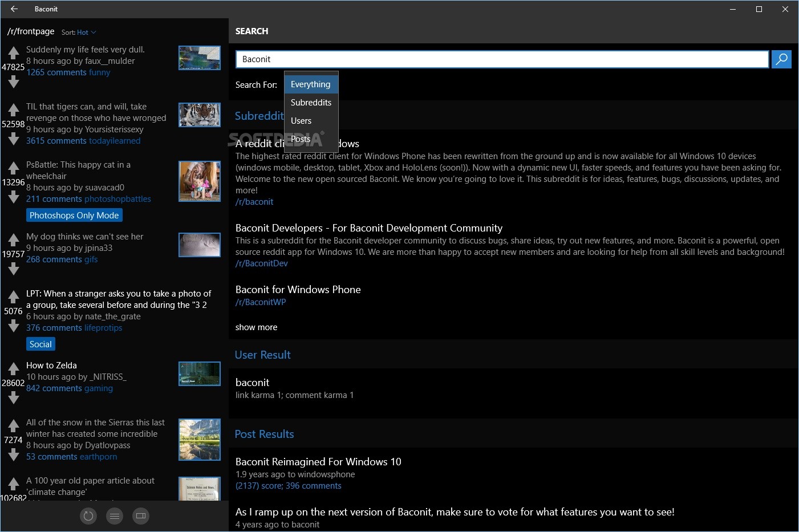
Task: Click 'show more' under subreddit results
Action: point(256,327)
